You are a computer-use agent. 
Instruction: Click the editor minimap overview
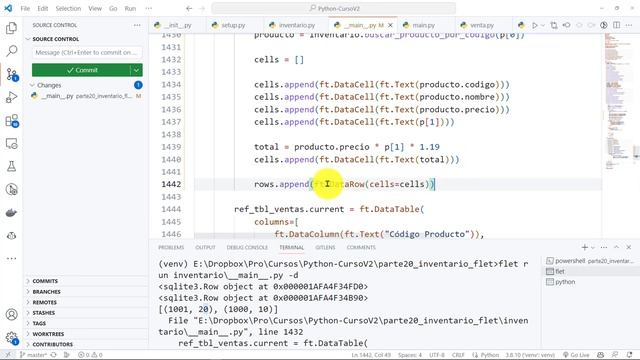point(618,102)
